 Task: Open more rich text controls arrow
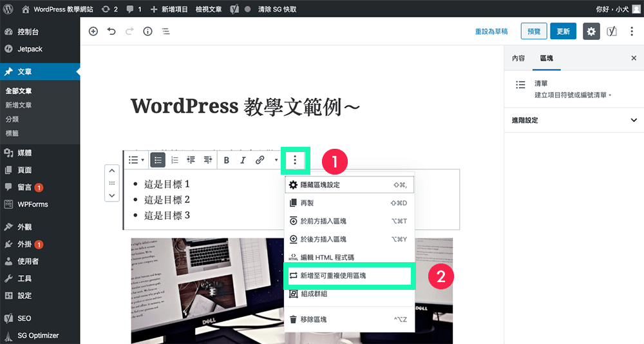276,160
